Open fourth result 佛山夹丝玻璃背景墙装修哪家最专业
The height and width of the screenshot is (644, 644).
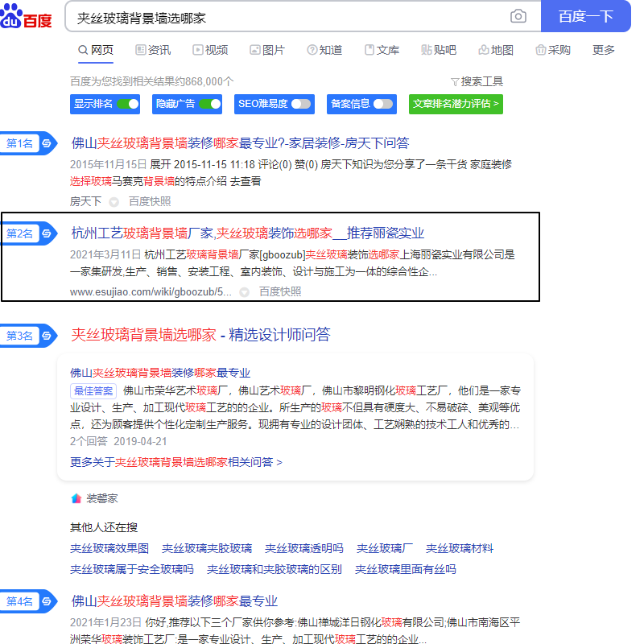[x=175, y=601]
